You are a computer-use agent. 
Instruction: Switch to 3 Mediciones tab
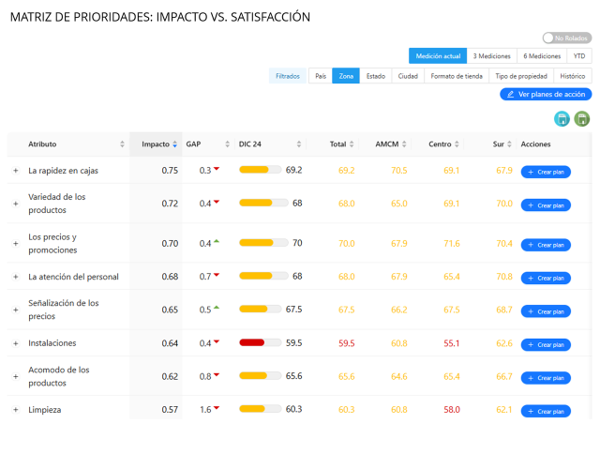pos(492,56)
